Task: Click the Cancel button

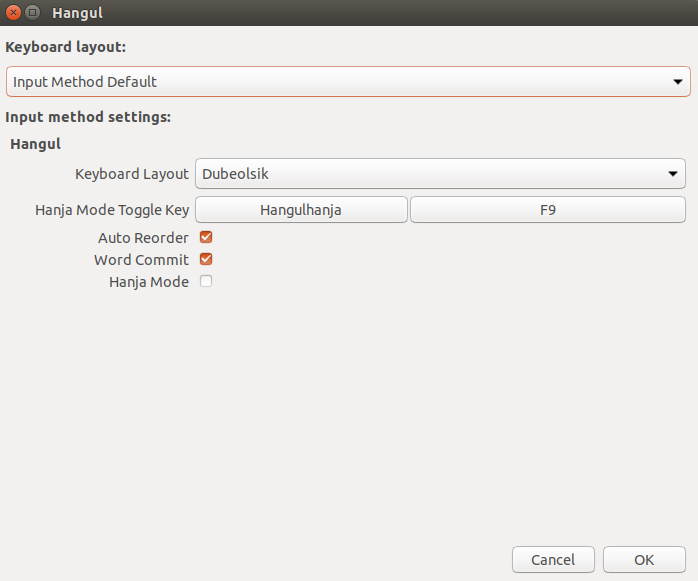Action: [x=553, y=560]
